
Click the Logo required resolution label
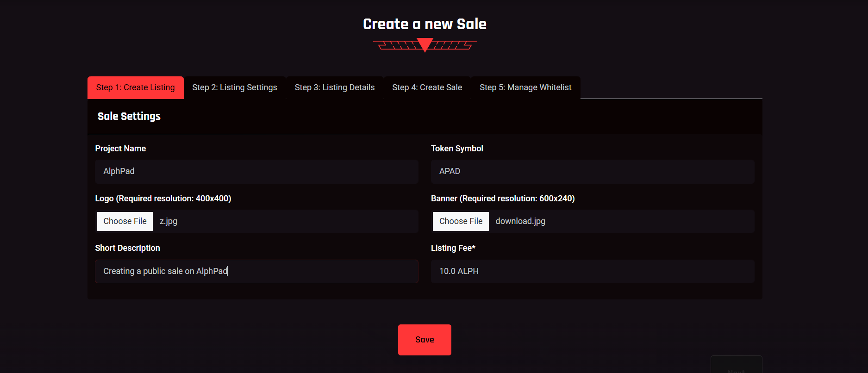click(163, 199)
